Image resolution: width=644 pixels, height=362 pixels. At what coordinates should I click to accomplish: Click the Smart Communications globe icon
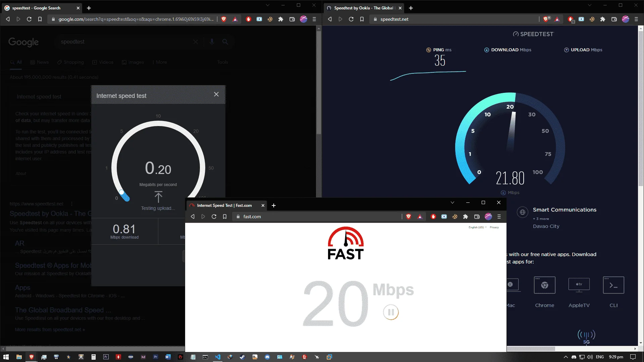pyautogui.click(x=523, y=212)
